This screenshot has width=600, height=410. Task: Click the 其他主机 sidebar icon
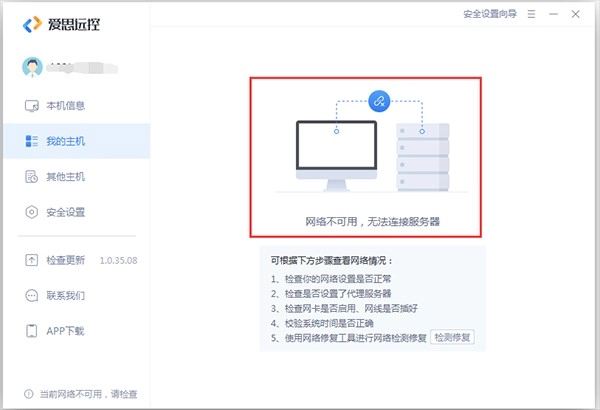pyautogui.click(x=30, y=177)
